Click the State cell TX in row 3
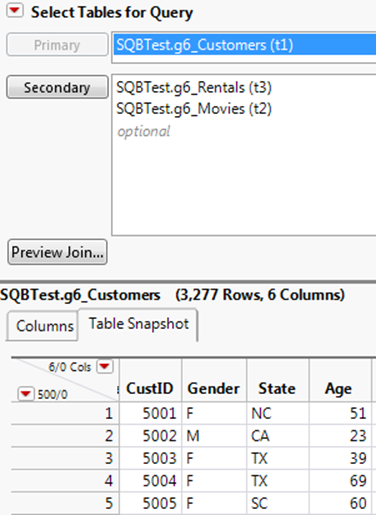The height and width of the screenshot is (515, 376). 278,458
